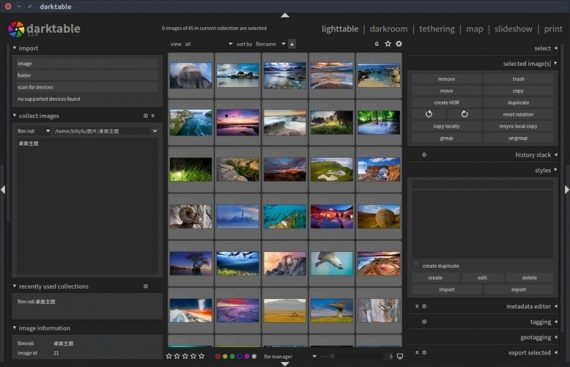Reset the tagging module
The image size is (570, 367).
coord(424,322)
